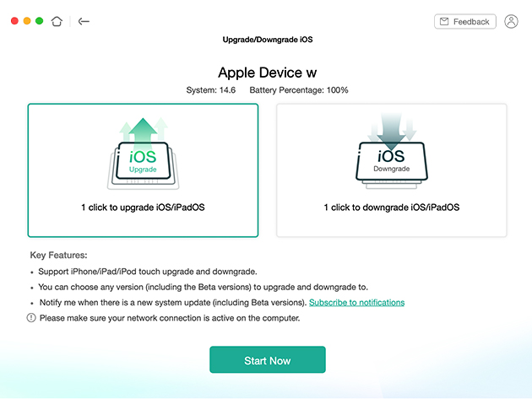Open the Feedback button
Viewport: 532px width, 399px height.
pyautogui.click(x=464, y=21)
